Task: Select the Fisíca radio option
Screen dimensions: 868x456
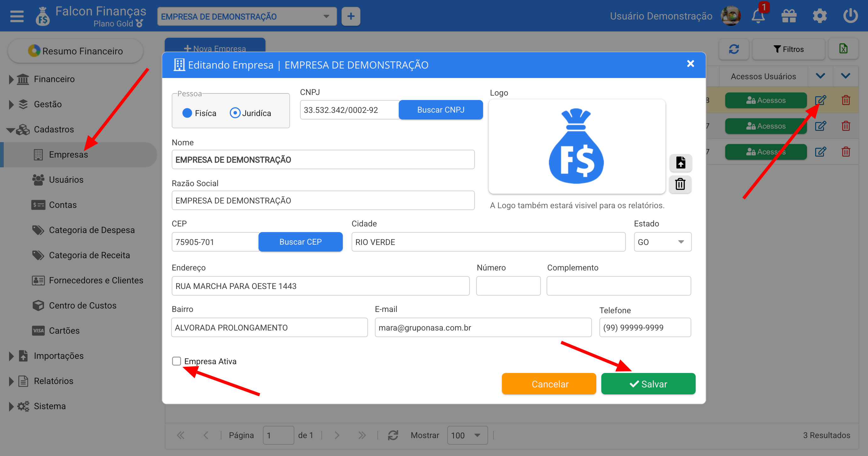Action: tap(187, 113)
